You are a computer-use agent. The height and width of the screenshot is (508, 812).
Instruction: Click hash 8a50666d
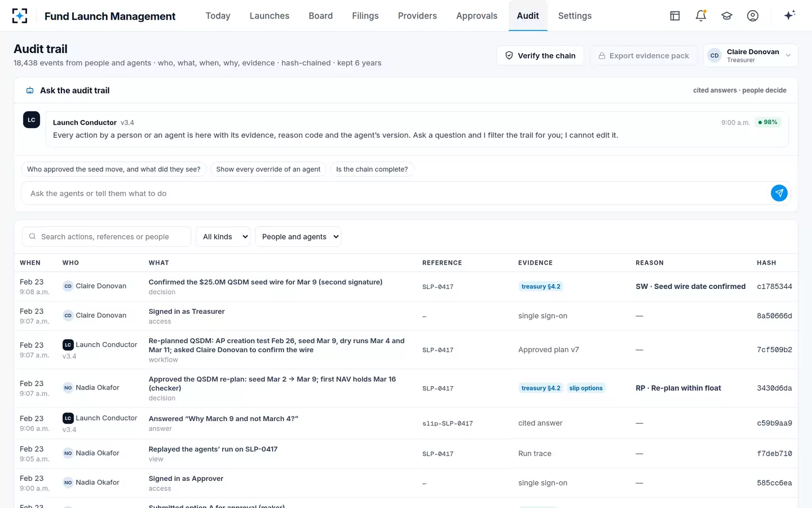774,316
